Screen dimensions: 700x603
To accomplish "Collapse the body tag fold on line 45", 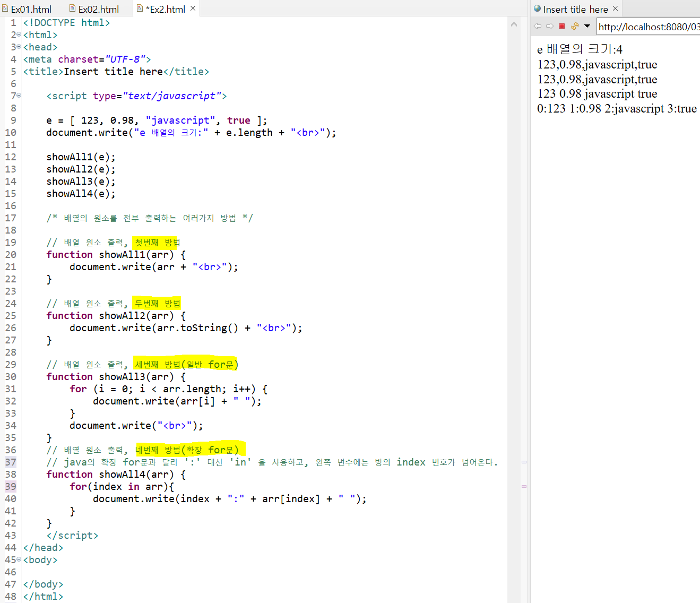I will click(19, 559).
